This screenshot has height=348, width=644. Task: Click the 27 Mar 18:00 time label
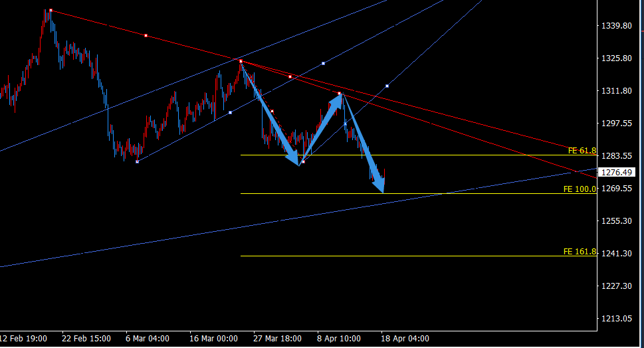[277, 339]
